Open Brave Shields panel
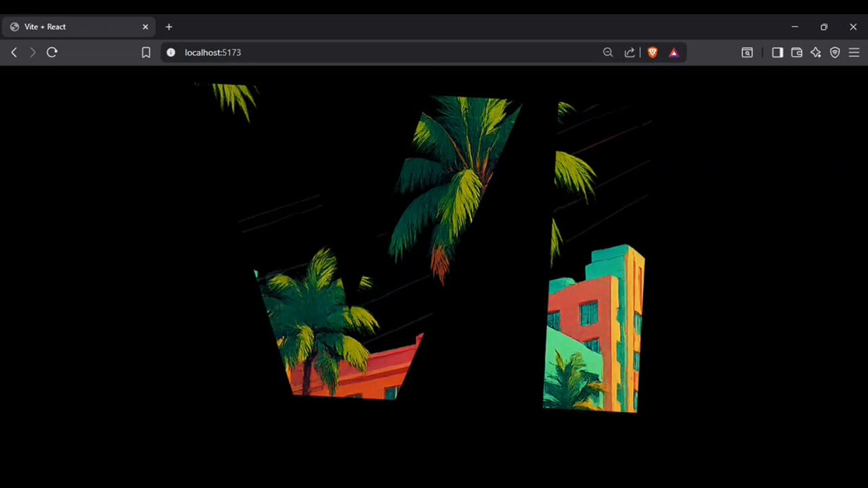This screenshot has width=868, height=488. [x=652, y=53]
